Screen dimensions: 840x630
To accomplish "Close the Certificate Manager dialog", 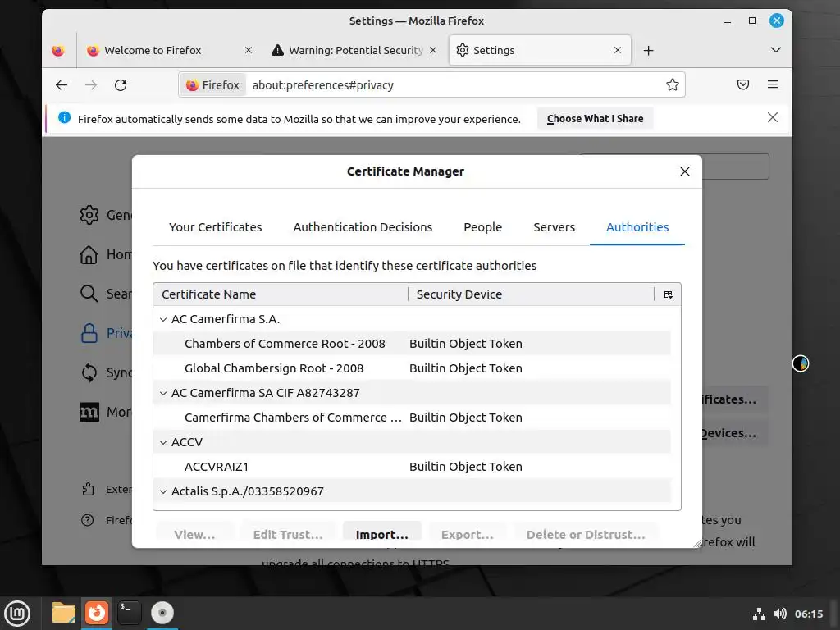I will (x=685, y=171).
